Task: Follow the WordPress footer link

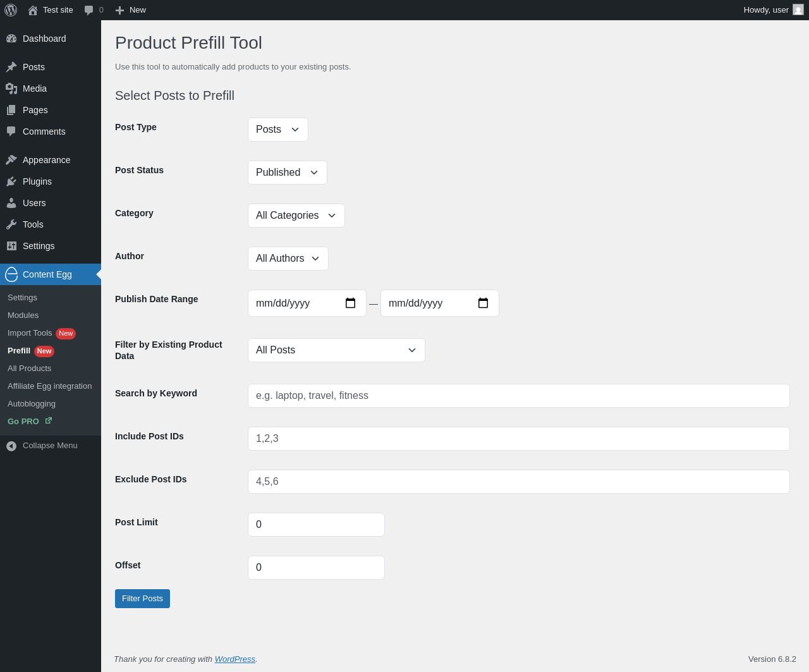Action: click(x=234, y=659)
